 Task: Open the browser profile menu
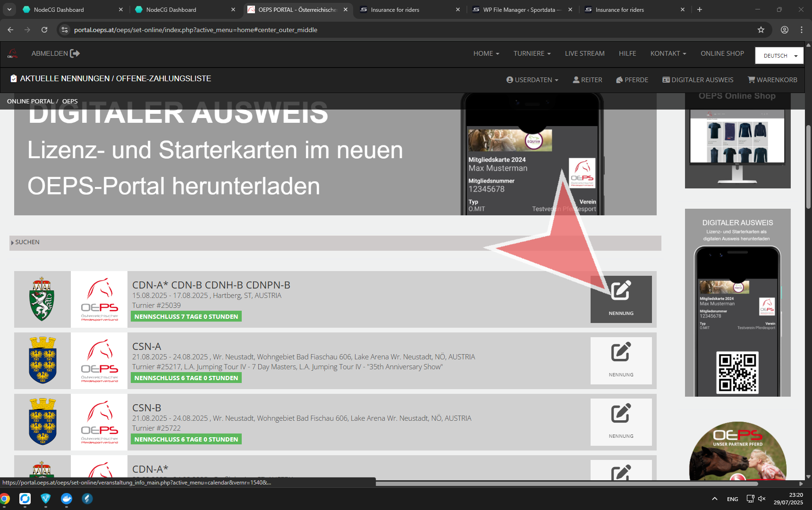(785, 30)
